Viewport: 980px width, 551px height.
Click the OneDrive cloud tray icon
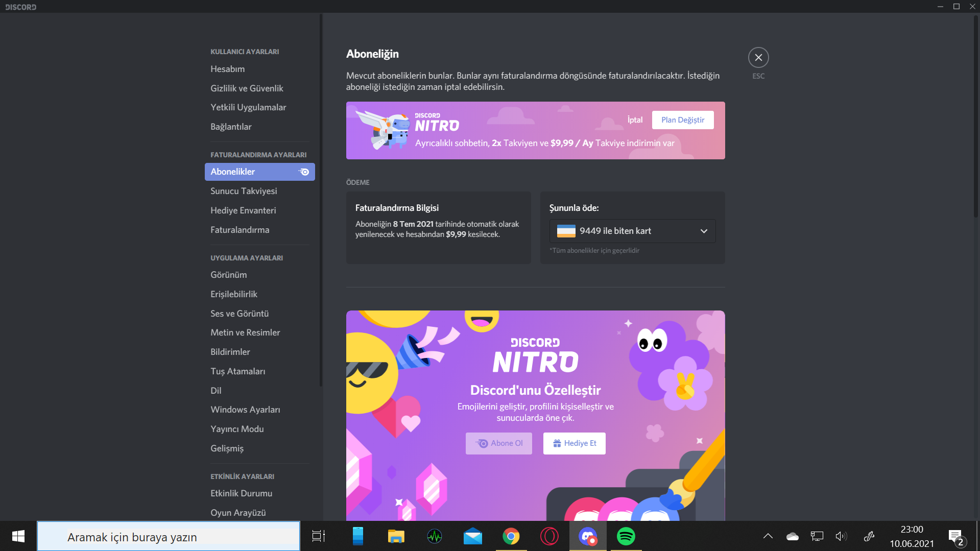point(793,536)
